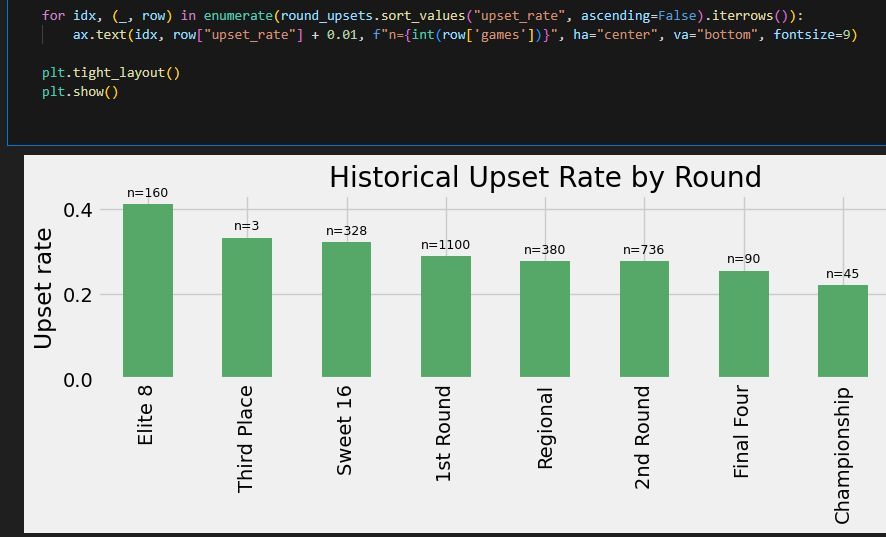This screenshot has width=886, height=537.
Task: Click the Sweet 16 bar
Action: (346, 309)
